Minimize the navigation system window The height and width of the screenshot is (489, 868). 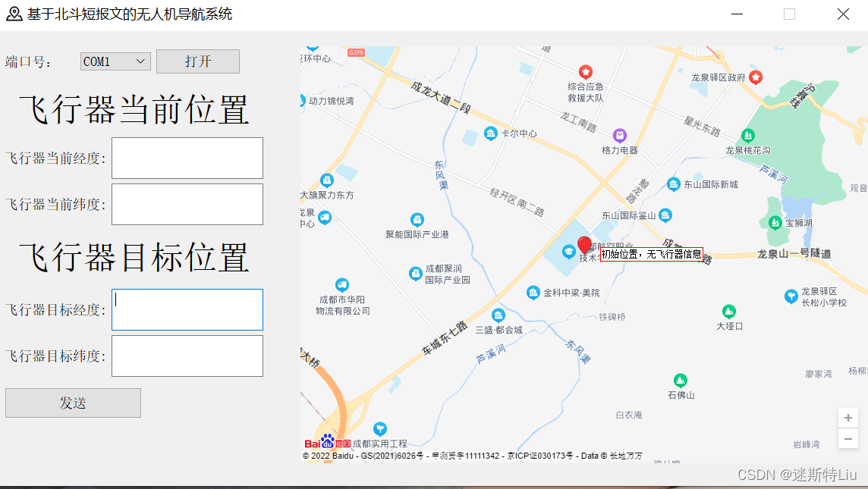(737, 14)
